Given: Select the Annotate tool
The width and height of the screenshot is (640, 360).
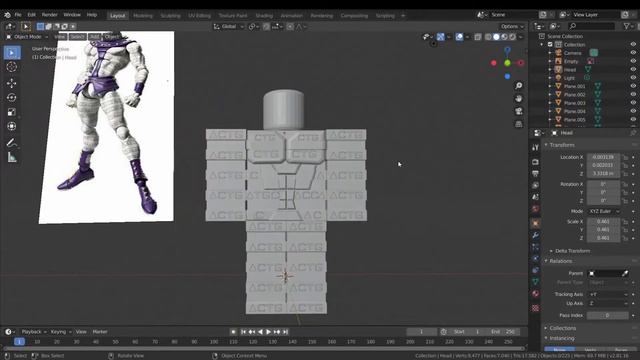Looking at the screenshot, I should pyautogui.click(x=12, y=142).
